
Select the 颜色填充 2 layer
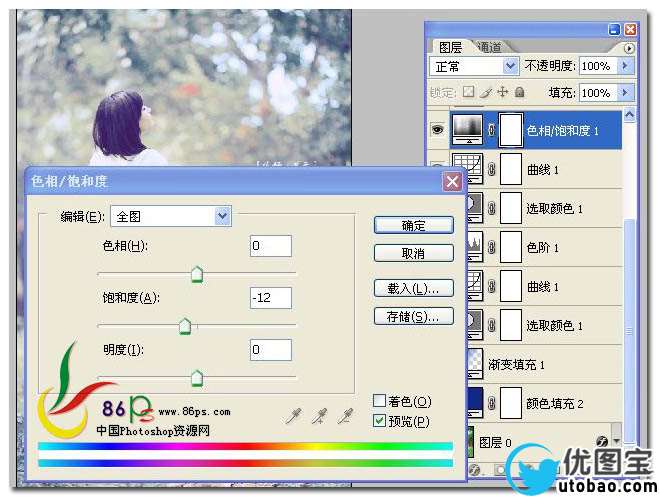(543, 404)
